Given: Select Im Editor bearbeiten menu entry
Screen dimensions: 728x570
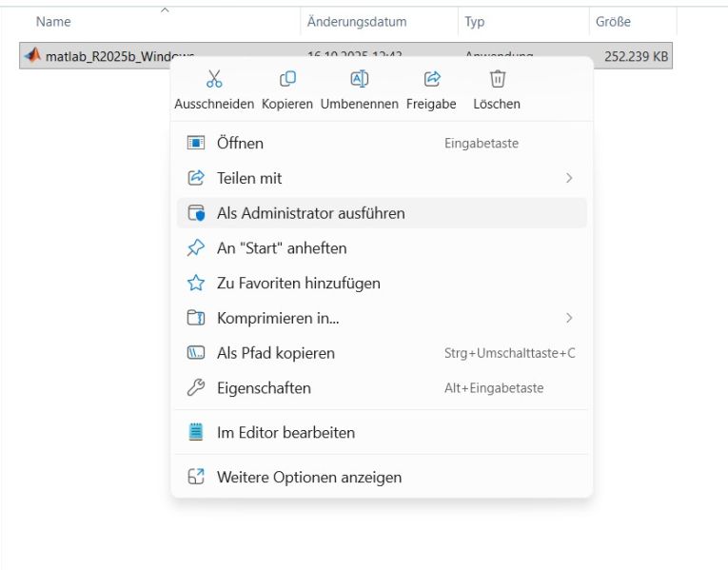Looking at the screenshot, I should [x=285, y=433].
